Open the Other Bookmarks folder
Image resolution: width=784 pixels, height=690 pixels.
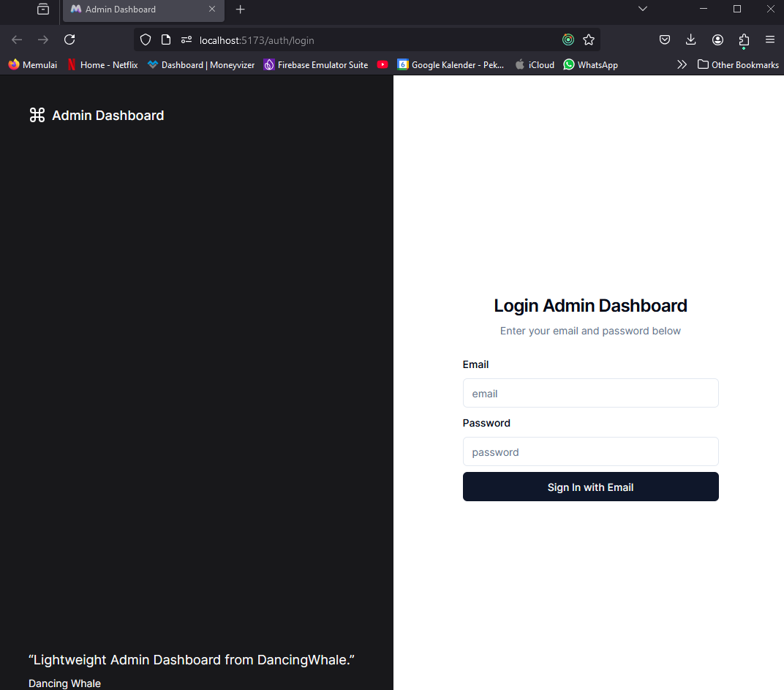[x=738, y=64]
